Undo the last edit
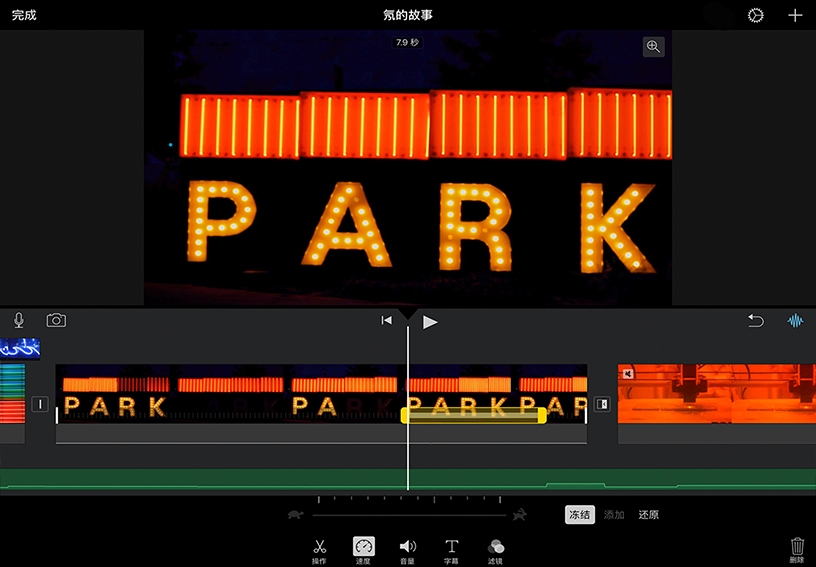Screen dimensions: 816x567 coord(756,321)
